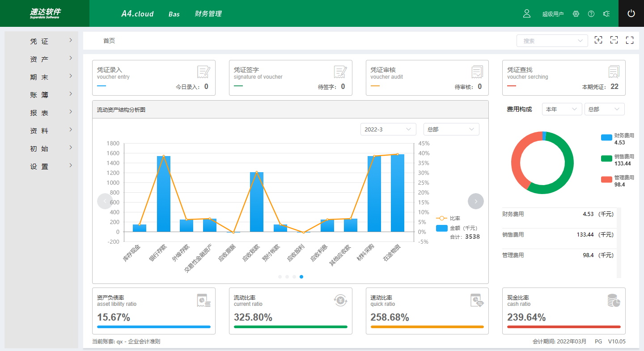644x351 pixels.
Task: Click the red 管理费用 color swatch
Action: coord(606,179)
